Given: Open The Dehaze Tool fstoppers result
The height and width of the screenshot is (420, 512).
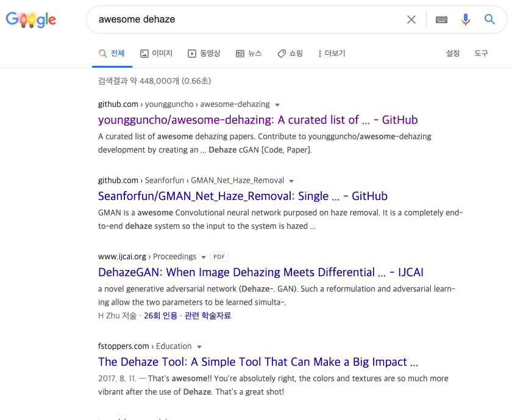Looking at the screenshot, I should [258, 362].
